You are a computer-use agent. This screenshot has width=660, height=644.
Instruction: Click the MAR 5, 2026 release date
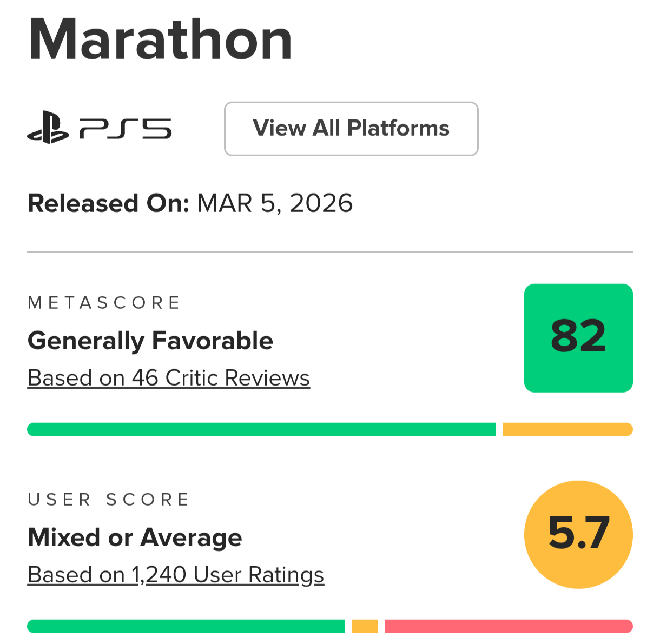(275, 204)
